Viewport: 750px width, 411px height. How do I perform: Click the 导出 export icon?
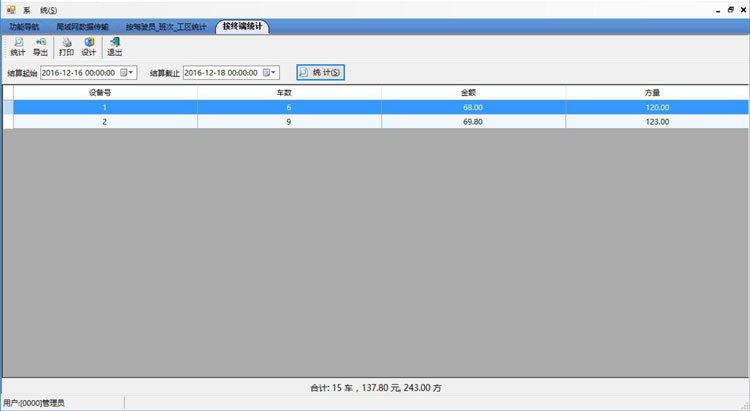pyautogui.click(x=40, y=46)
